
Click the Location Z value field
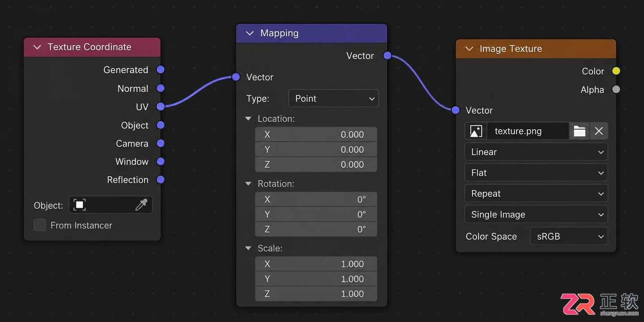(316, 165)
